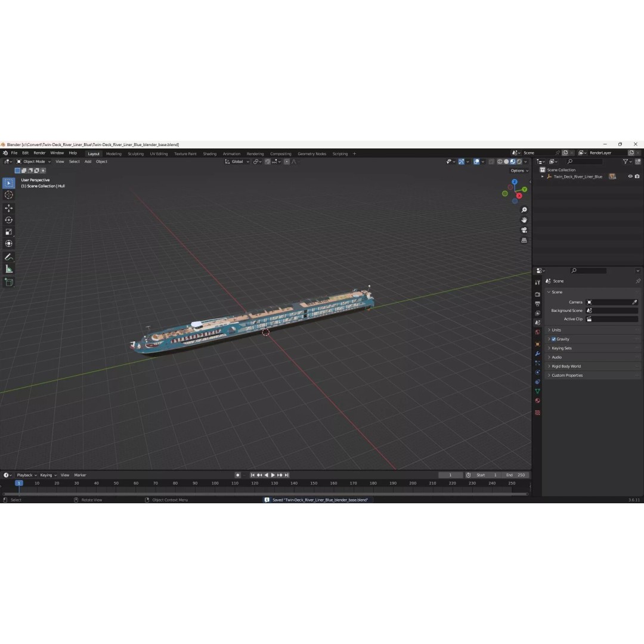
Task: Activate the Rotate tool
Action: [8, 220]
